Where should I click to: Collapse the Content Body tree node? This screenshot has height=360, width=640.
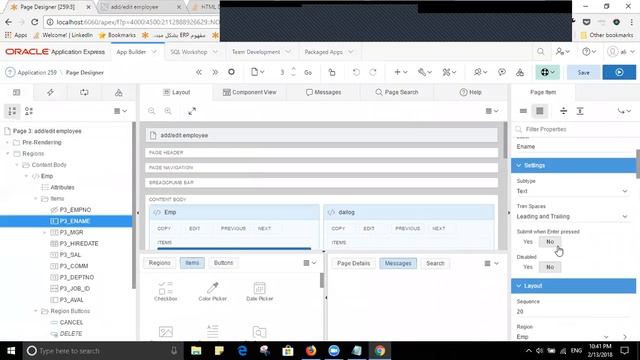click(x=17, y=165)
